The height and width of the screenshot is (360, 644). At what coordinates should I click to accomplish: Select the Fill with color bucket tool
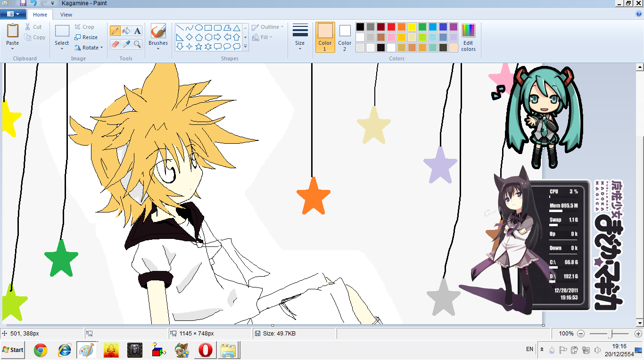click(126, 31)
